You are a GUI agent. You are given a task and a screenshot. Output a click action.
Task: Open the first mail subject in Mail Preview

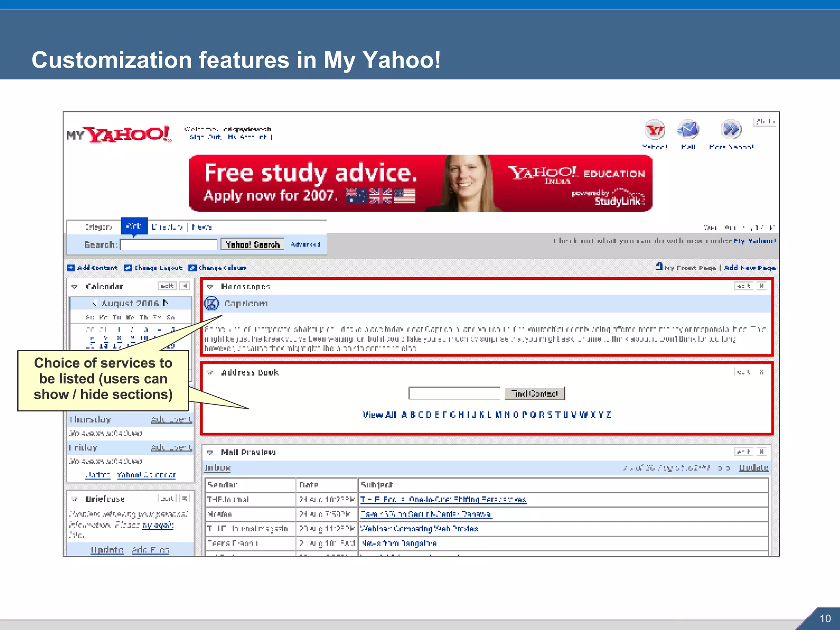443,500
